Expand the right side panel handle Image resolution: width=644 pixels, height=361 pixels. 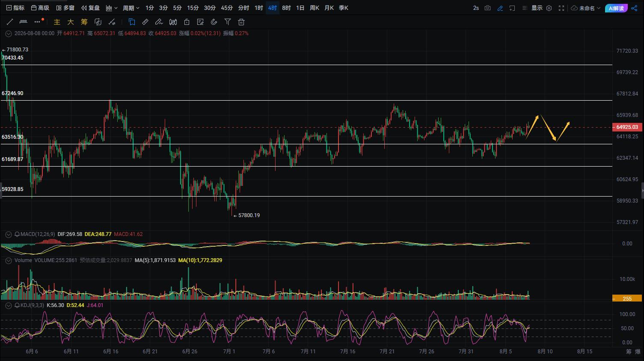tap(642, 190)
